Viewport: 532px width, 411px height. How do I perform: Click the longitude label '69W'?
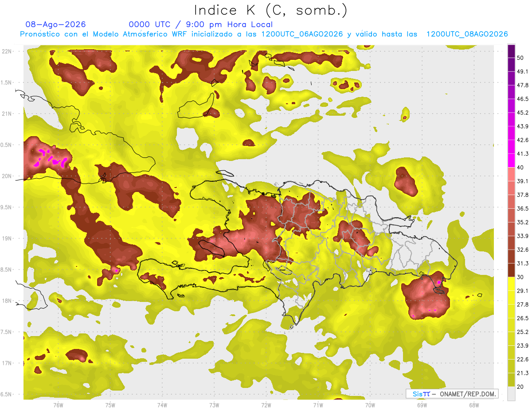coord(422,405)
